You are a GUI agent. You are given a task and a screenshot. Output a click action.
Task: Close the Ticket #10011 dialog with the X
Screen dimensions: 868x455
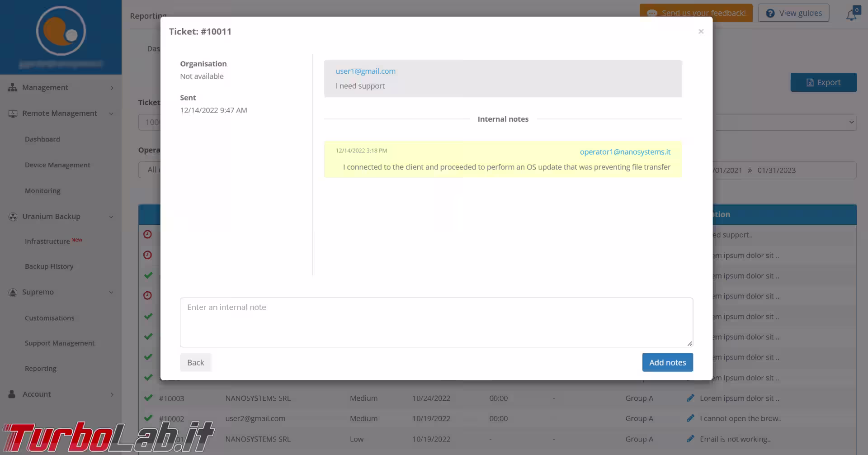point(701,31)
